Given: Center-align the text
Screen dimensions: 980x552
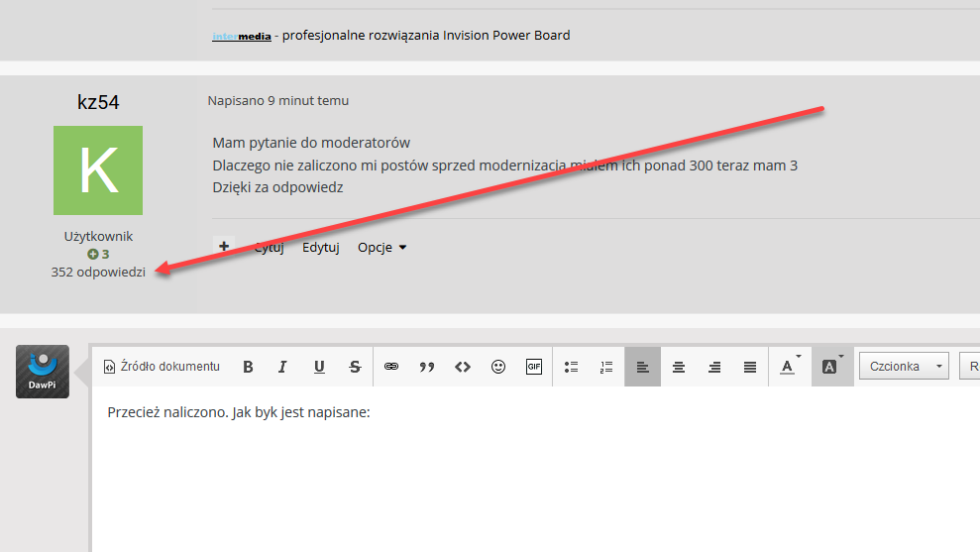Looking at the screenshot, I should 679,367.
